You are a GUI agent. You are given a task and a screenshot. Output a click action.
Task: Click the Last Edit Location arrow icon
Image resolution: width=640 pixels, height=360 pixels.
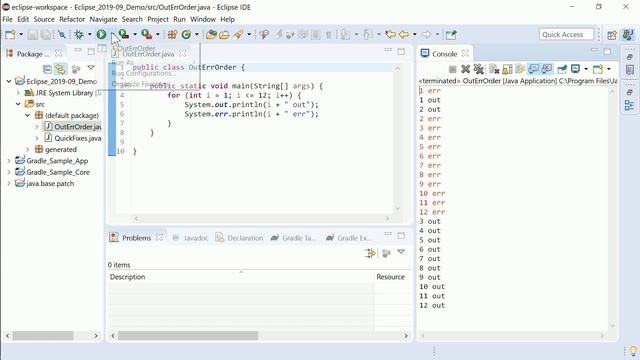[391, 35]
